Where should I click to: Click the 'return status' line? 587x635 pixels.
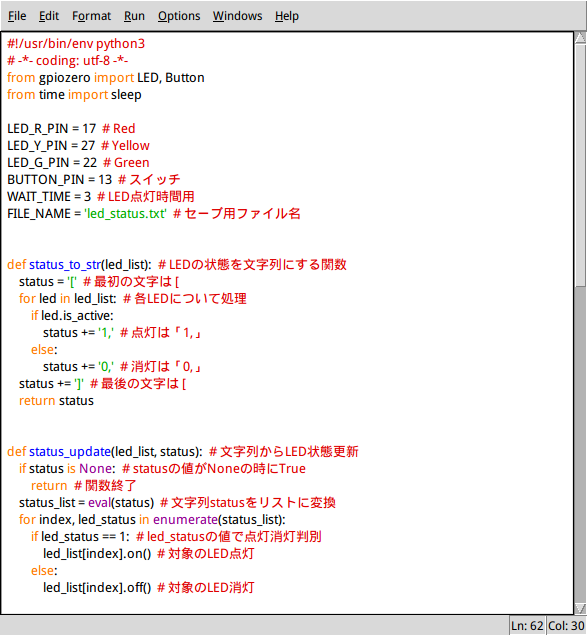pyautogui.click(x=56, y=401)
